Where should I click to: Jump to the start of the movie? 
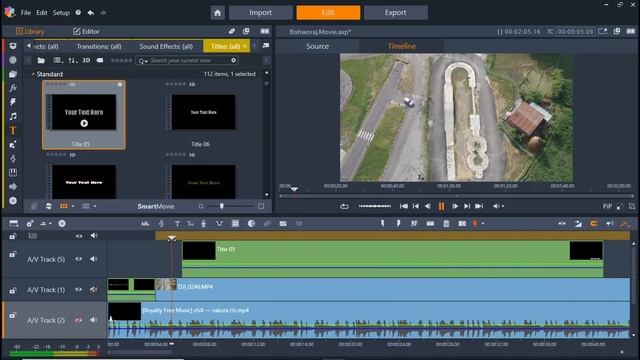tap(403, 206)
